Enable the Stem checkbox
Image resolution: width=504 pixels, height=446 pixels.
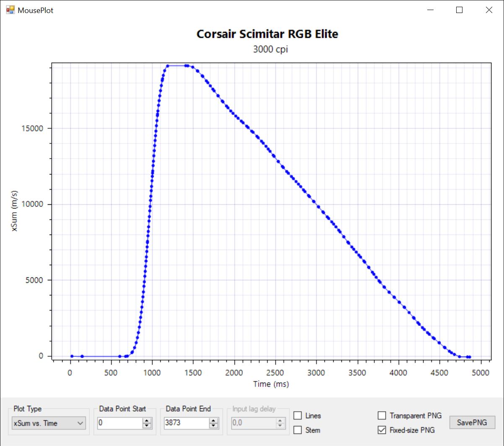coord(298,430)
